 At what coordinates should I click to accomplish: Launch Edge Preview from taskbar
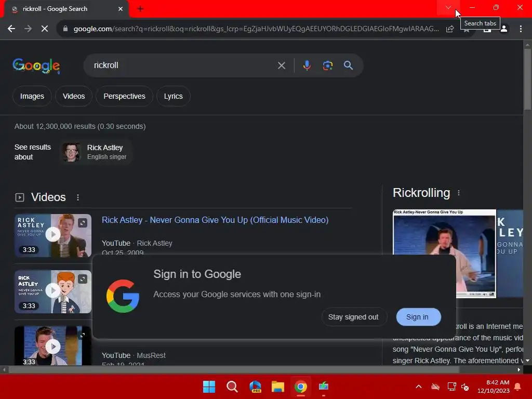(255, 387)
